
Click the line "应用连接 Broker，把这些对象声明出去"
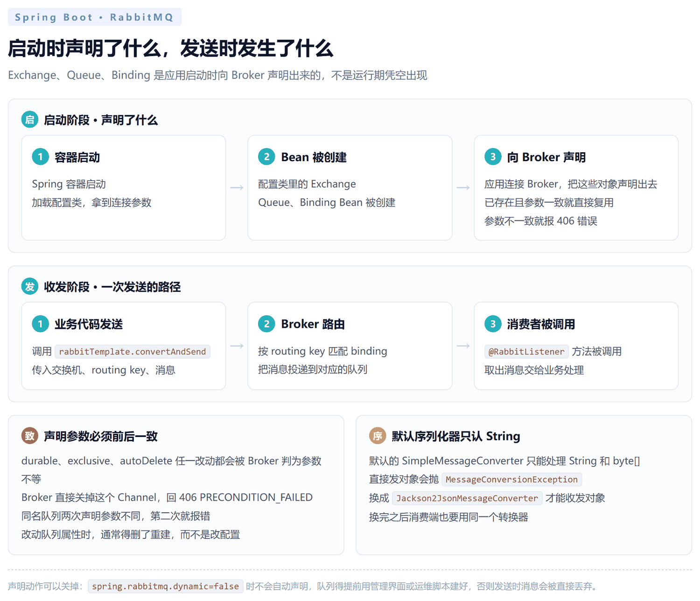[571, 184]
